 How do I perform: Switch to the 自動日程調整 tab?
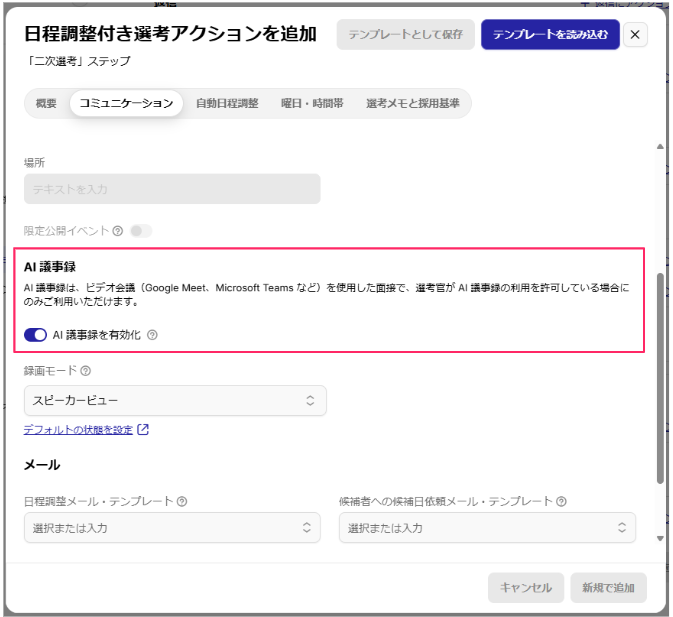227,103
